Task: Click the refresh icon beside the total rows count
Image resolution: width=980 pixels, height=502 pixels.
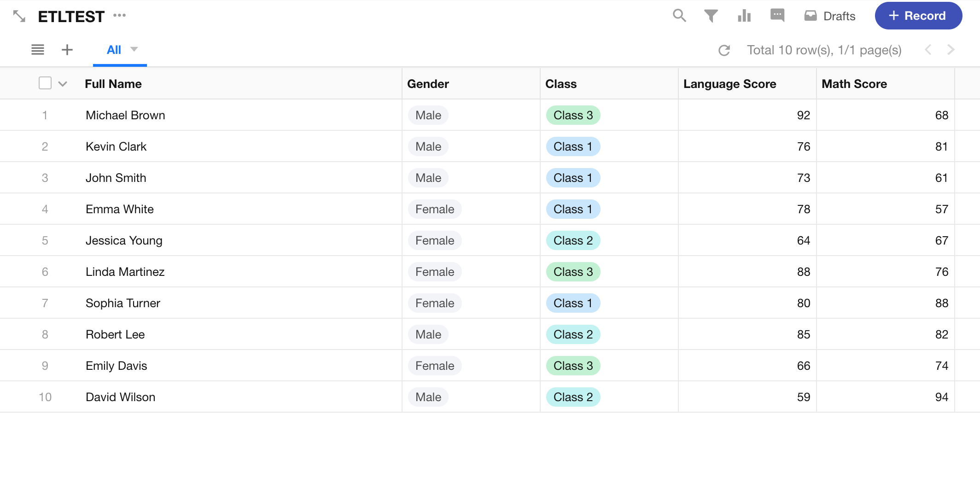Action: 724,50
